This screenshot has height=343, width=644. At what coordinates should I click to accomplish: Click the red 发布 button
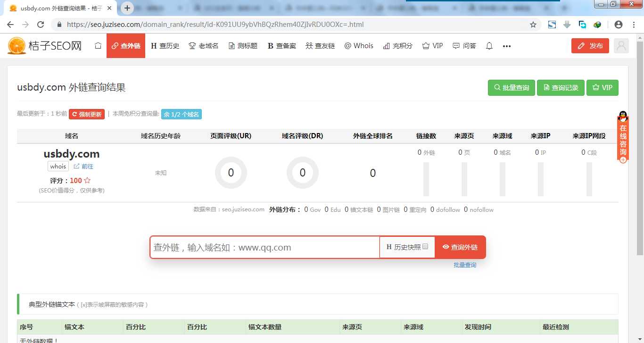click(x=590, y=46)
